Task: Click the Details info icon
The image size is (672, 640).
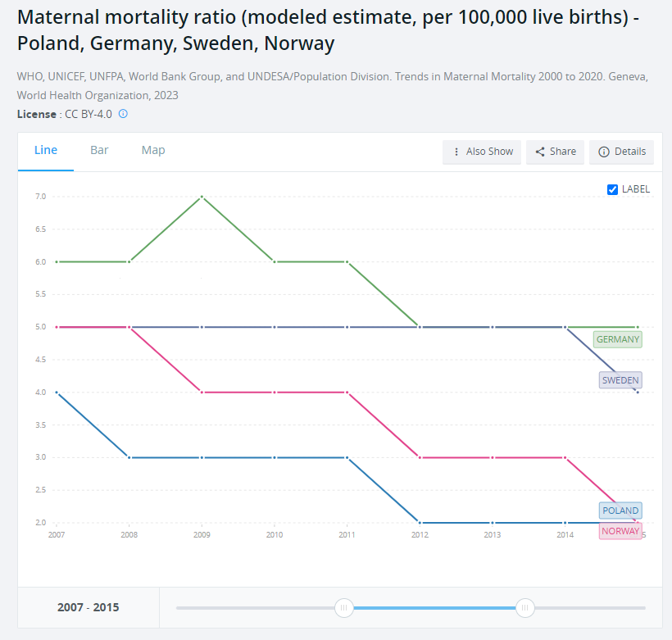Action: (604, 152)
